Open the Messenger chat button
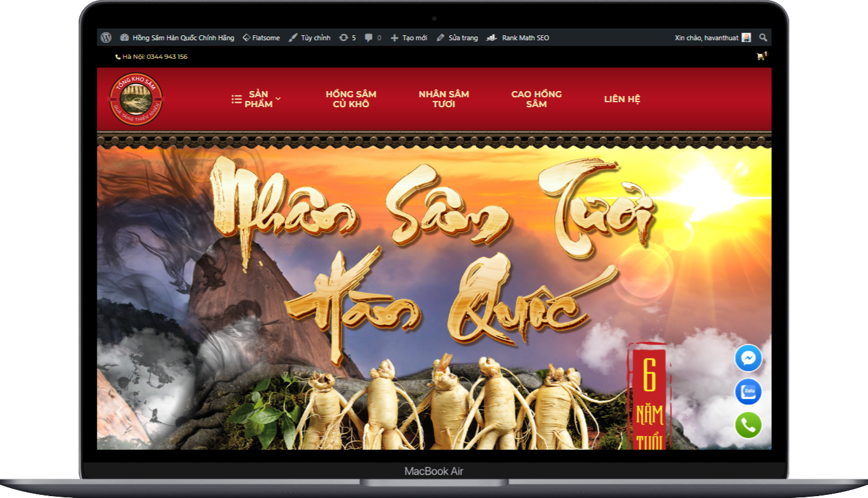 click(748, 358)
